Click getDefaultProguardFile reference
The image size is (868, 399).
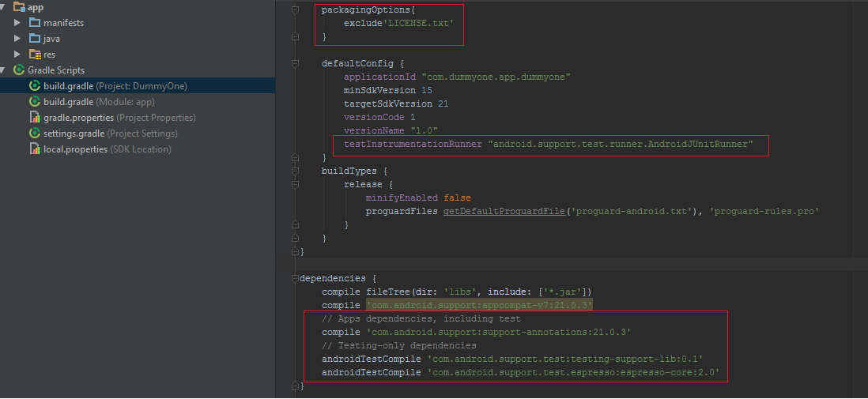(x=504, y=212)
